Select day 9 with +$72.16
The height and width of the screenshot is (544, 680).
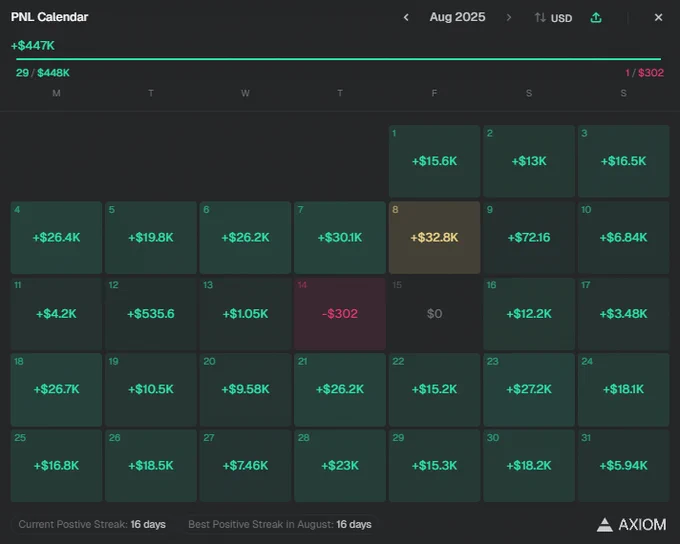(529, 237)
